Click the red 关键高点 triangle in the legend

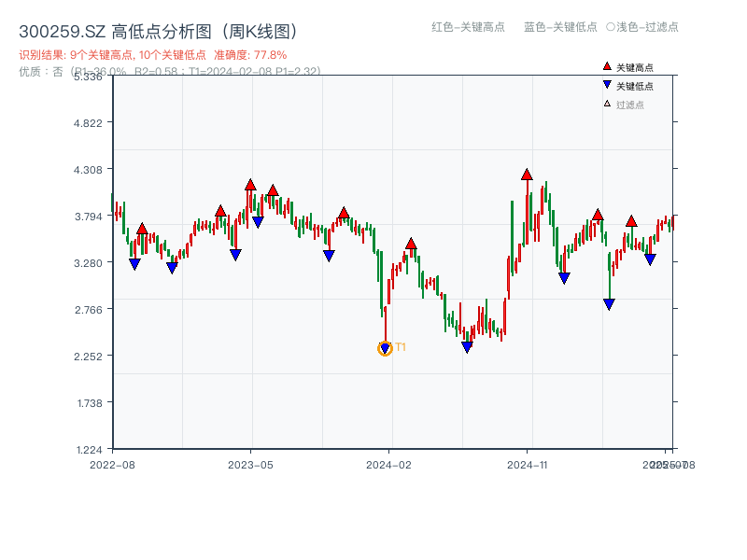[607, 67]
